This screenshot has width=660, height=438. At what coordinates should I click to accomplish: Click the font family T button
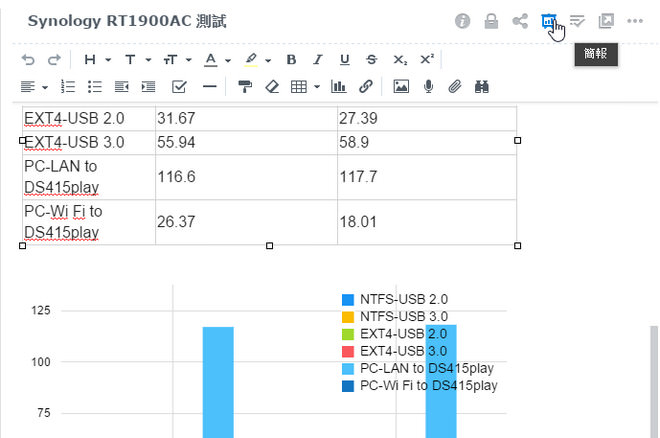pyautogui.click(x=130, y=60)
